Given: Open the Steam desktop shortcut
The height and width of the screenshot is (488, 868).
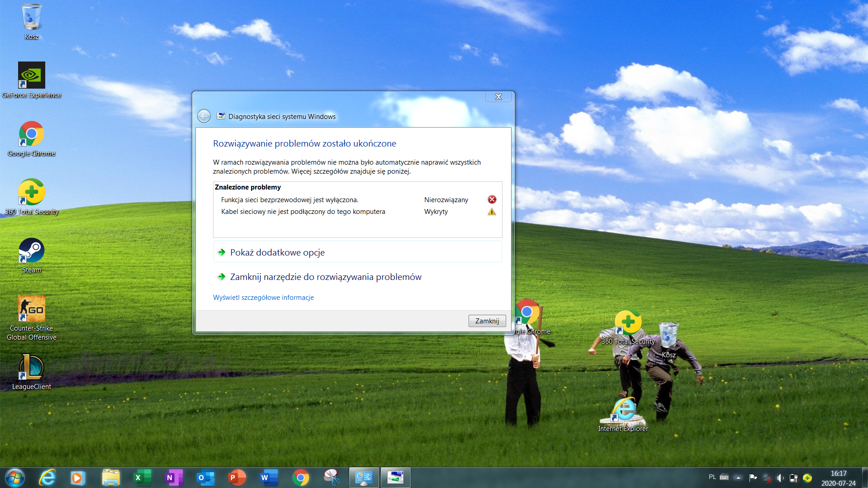Looking at the screenshot, I should (x=31, y=256).
